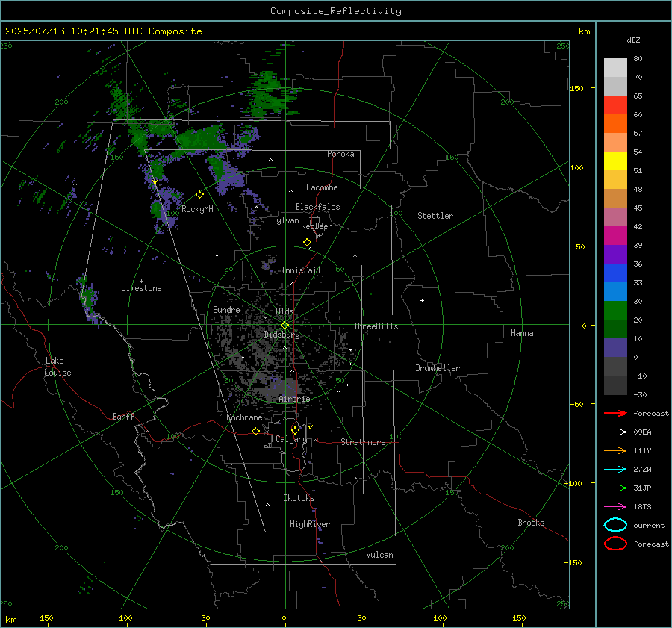Screen dimensions: 672x628
Task: Click the Sundre town label
Action: [226, 309]
